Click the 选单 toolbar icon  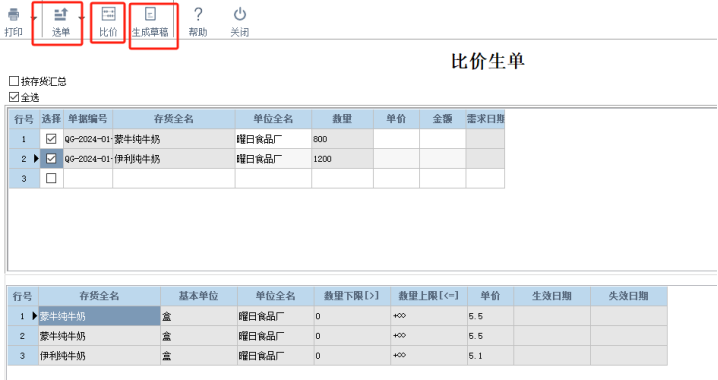click(61, 15)
